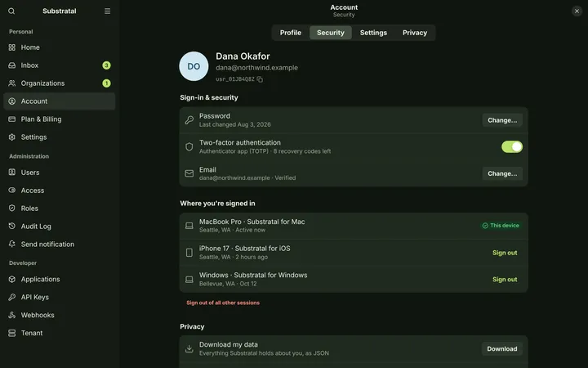Open the Applications label in sidebar
Screen dimensions: 588x368
click(x=41, y=279)
